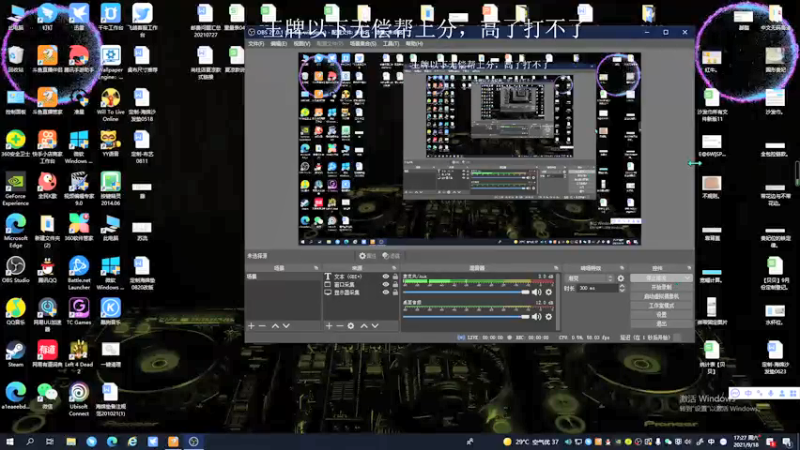The height and width of the screenshot is (450, 800).
Task: Open the Scene Collection (场景集合) menu
Action: (x=363, y=44)
